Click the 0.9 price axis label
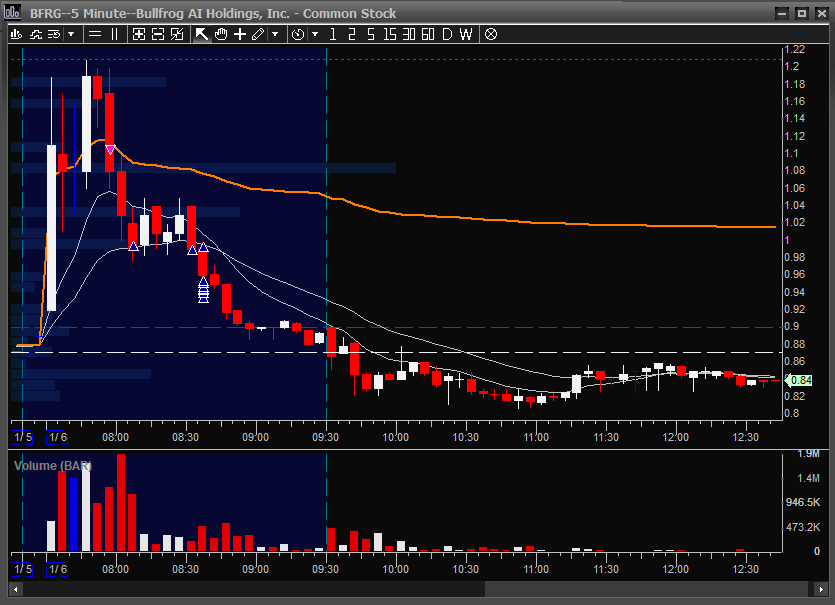Screen dimensions: 835x605 [792, 326]
